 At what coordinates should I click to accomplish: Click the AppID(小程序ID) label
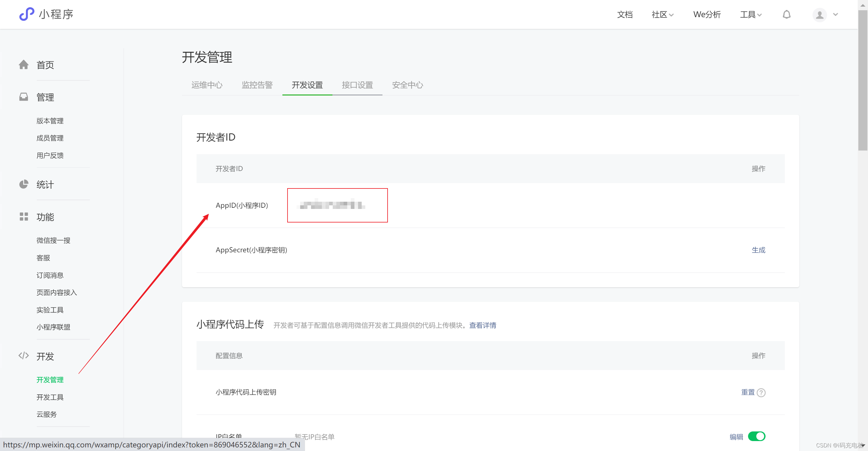point(242,205)
